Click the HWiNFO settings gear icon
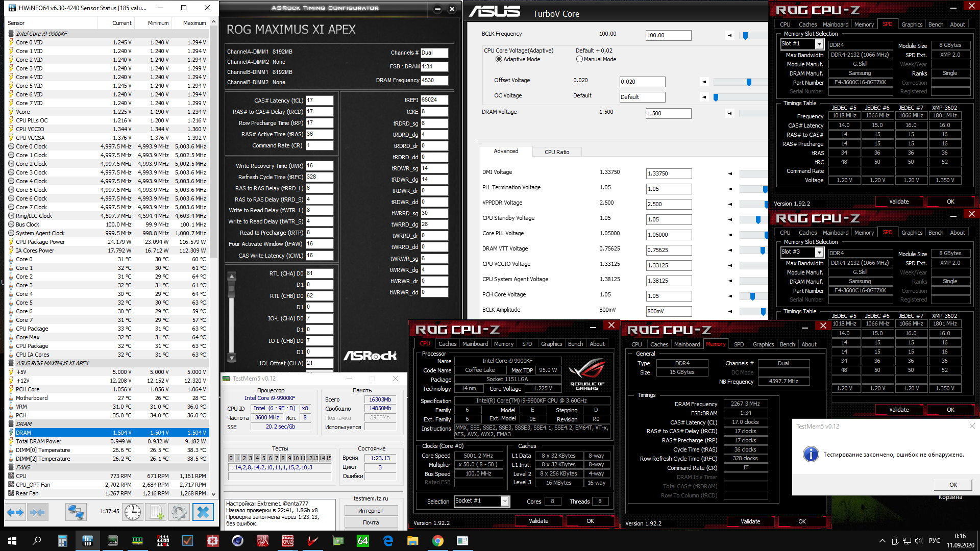The height and width of the screenshot is (551, 980). (x=179, y=512)
